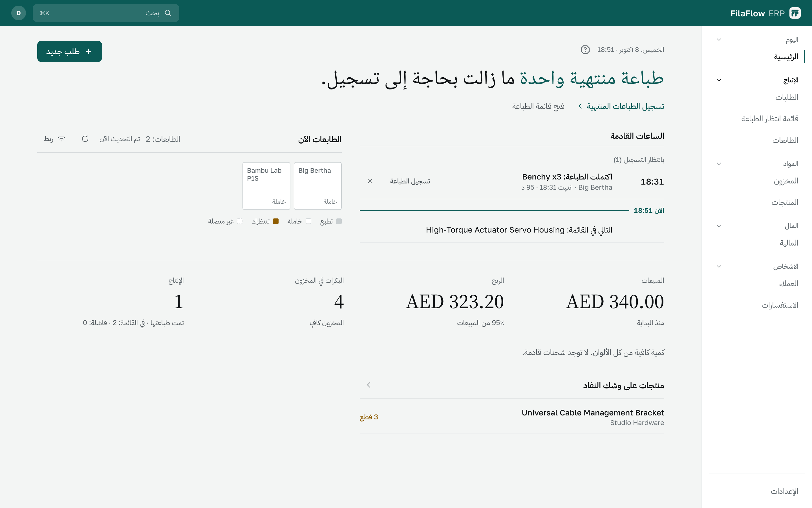
Task: Click the تطبع legend swatch
Action: [x=339, y=222]
